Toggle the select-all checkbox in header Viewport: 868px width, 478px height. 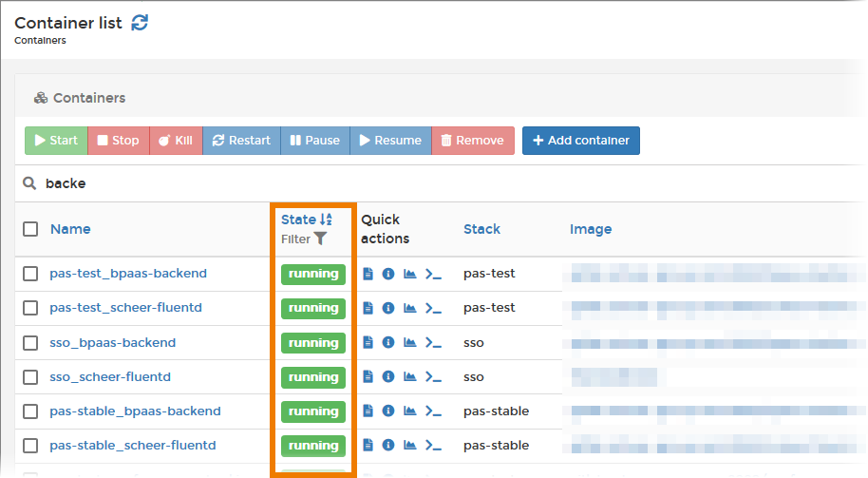click(x=30, y=229)
